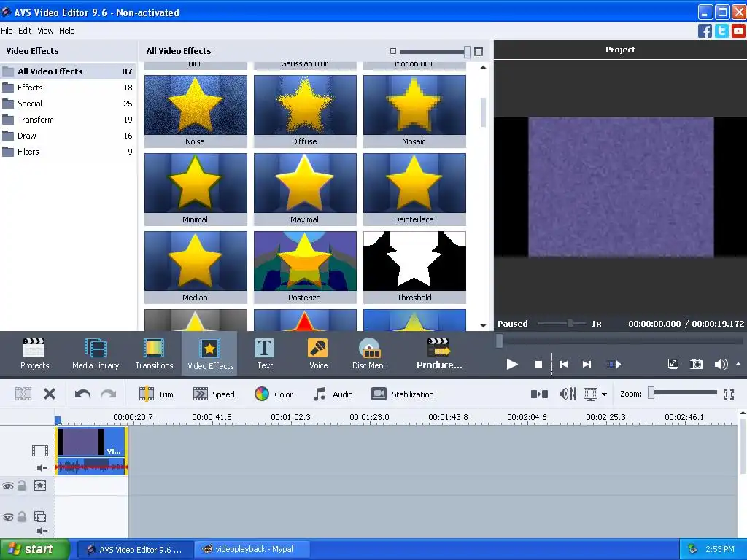Viewport: 747px width, 560px height.
Task: Lock the overlay track
Action: [22, 517]
